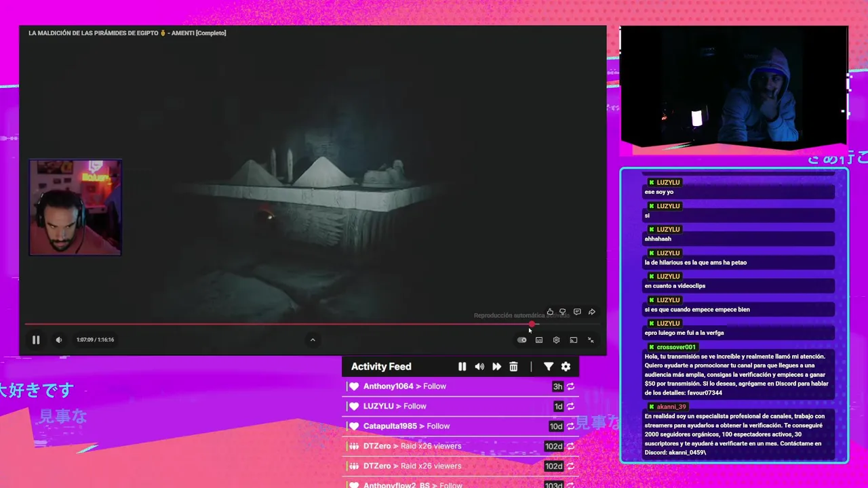Viewport: 868px width, 488px height.
Task: Skip the current alert in Activity Feed
Action: (x=496, y=367)
